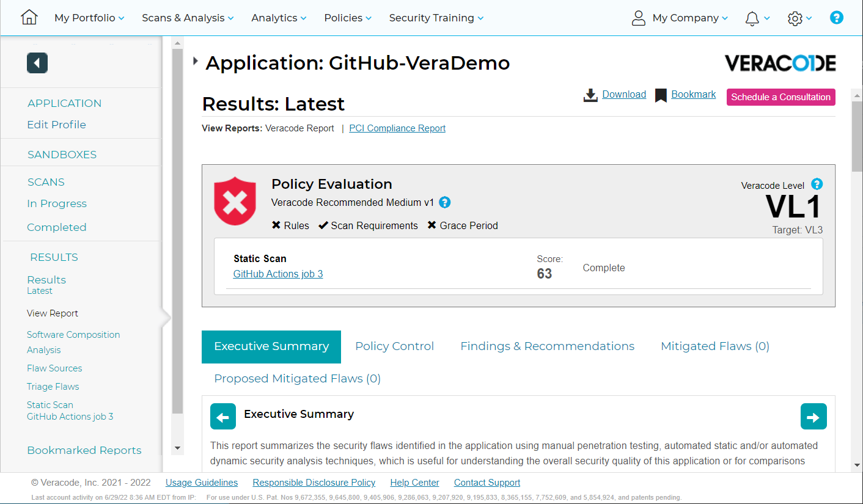Click the sidebar scrollbar down arrow
Screen dimensions: 863x504
tap(178, 448)
